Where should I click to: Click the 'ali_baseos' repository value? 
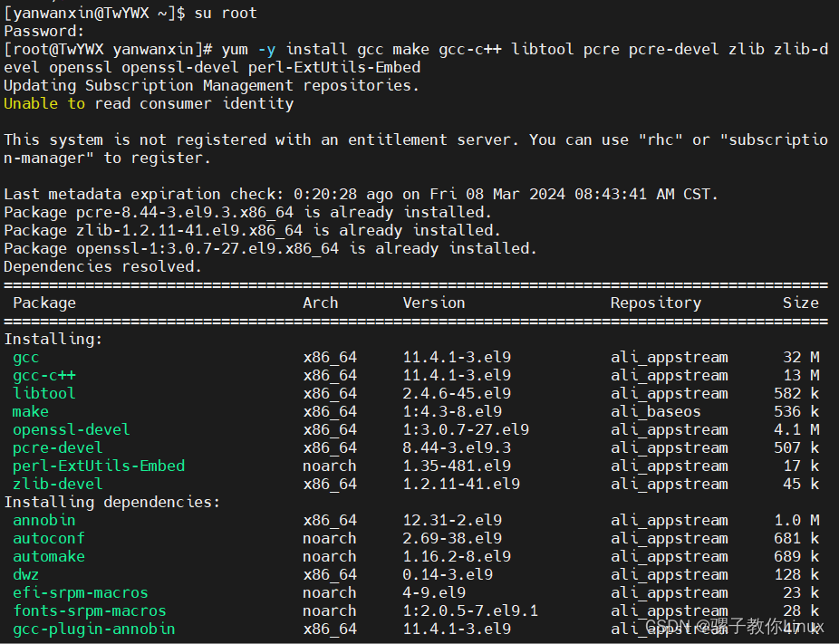pyautogui.click(x=656, y=411)
